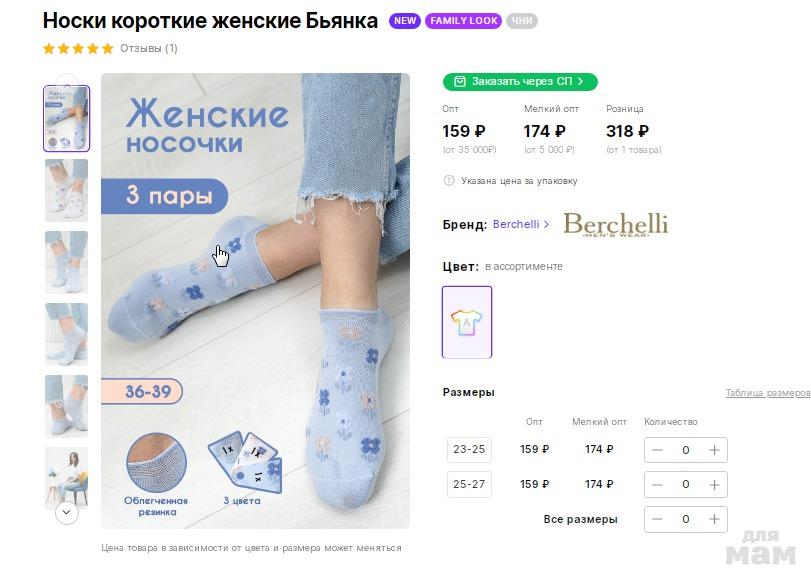811x579 pixels.
Task: Click the info icon near Указана цена
Action: point(449,181)
